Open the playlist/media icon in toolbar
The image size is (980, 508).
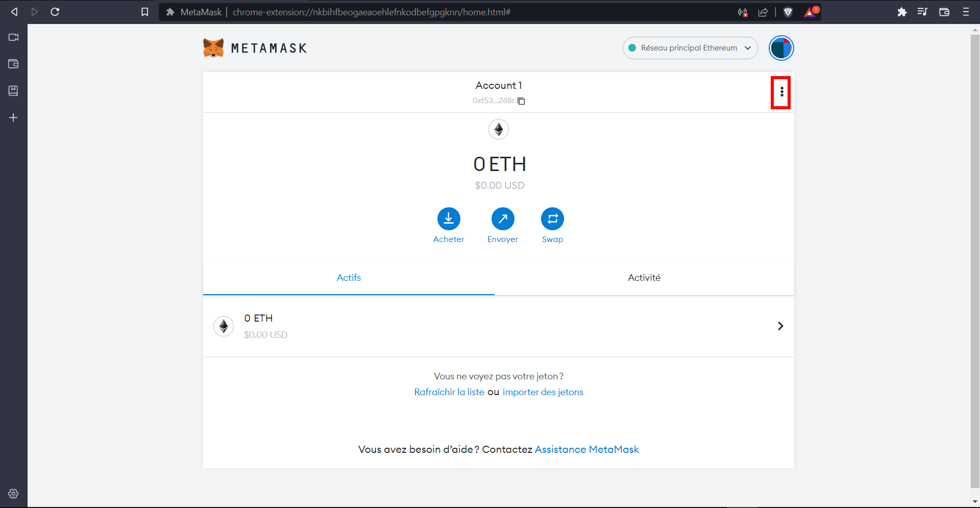[x=922, y=12]
